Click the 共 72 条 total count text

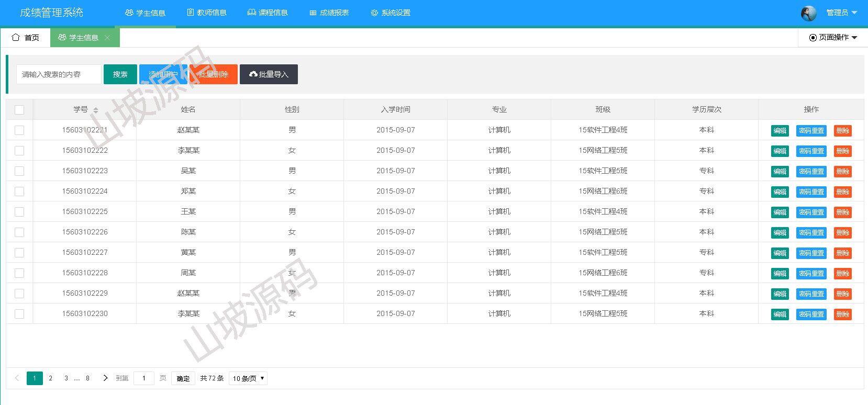[x=212, y=378]
